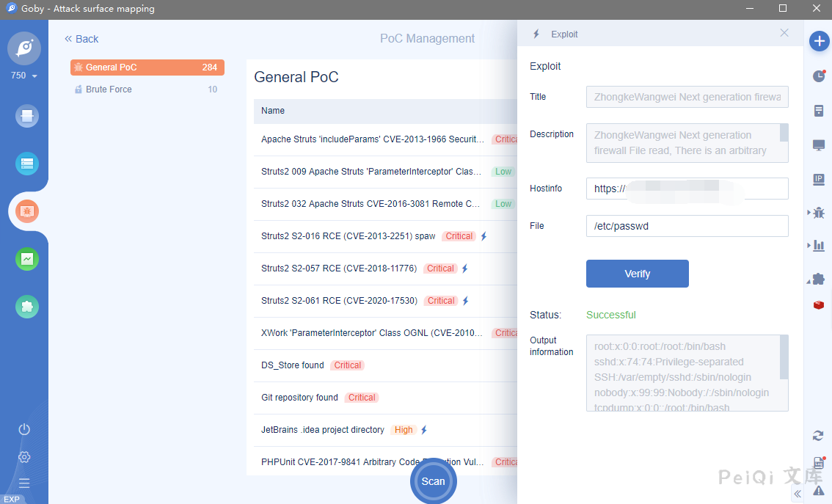Click the refresh icon in right sidebar
Screen dimensions: 832x504
pos(819,436)
